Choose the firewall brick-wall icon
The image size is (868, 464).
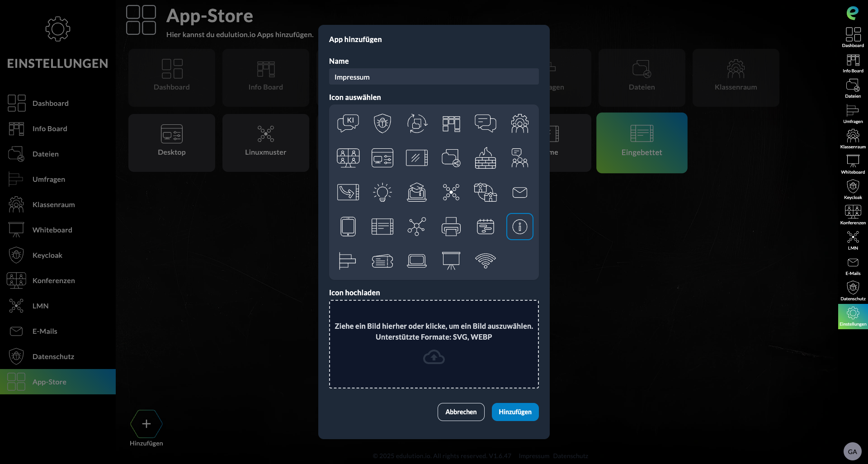[x=486, y=158]
